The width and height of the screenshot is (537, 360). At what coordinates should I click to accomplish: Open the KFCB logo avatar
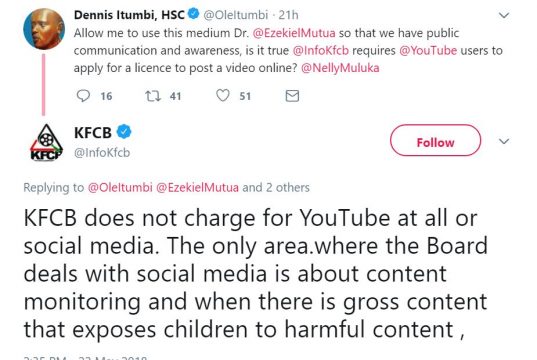(46, 142)
